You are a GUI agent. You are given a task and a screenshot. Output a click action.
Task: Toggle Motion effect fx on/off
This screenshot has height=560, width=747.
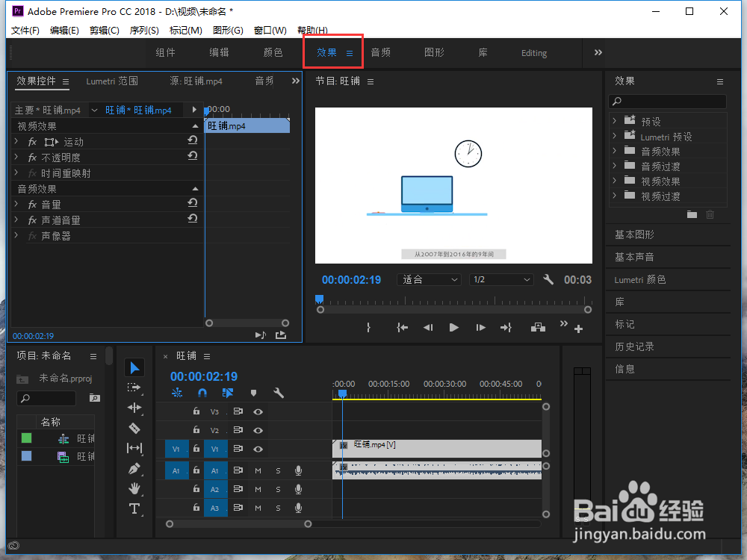[x=32, y=142]
